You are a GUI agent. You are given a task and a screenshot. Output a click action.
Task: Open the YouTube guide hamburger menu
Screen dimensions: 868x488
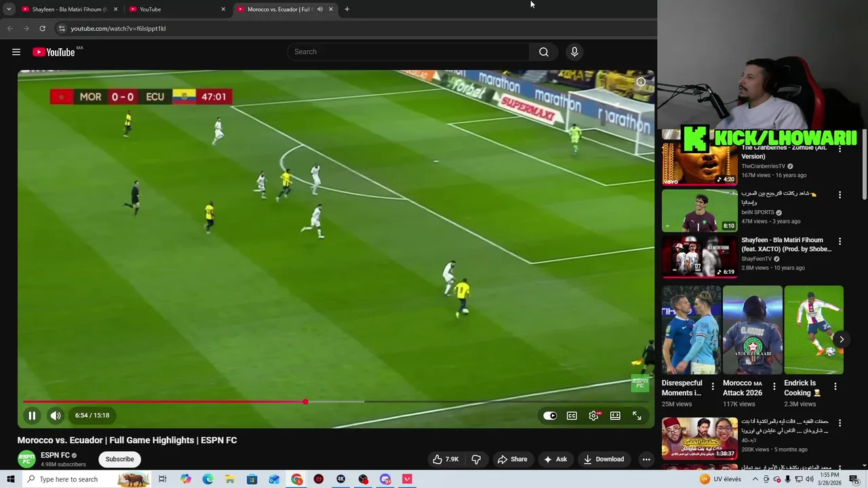tap(16, 52)
